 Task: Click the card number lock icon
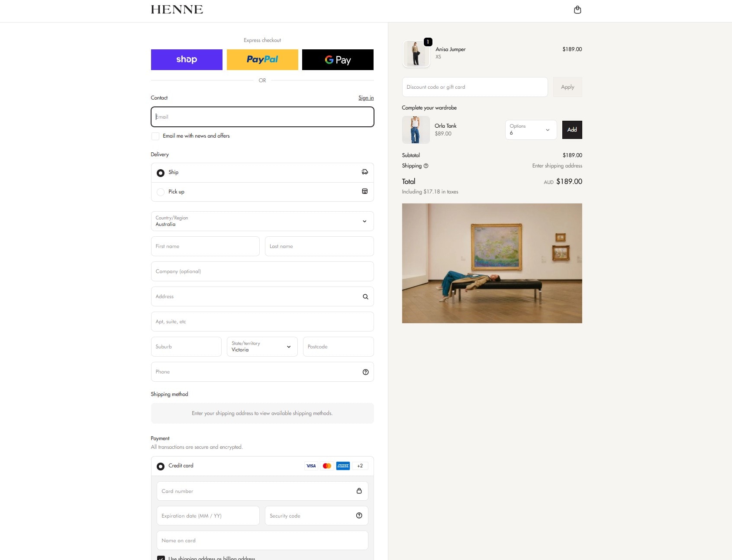pos(359,491)
